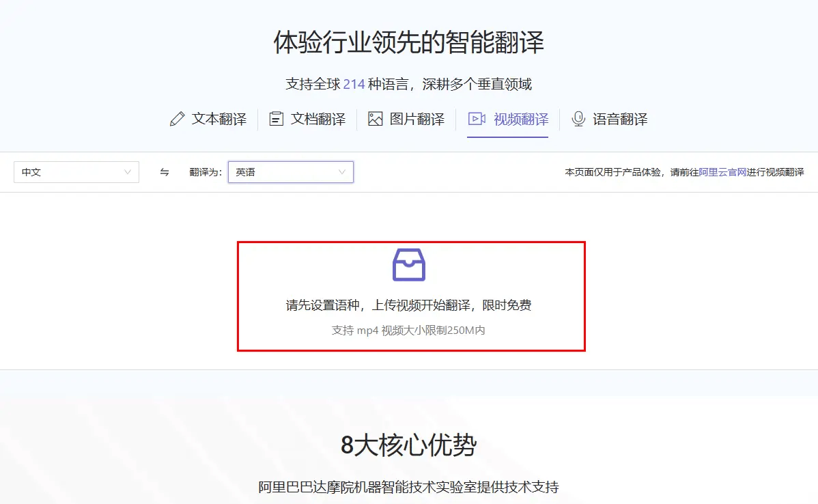Click the inbox upload icon
Screen dimensions: 818x504
[408, 264]
